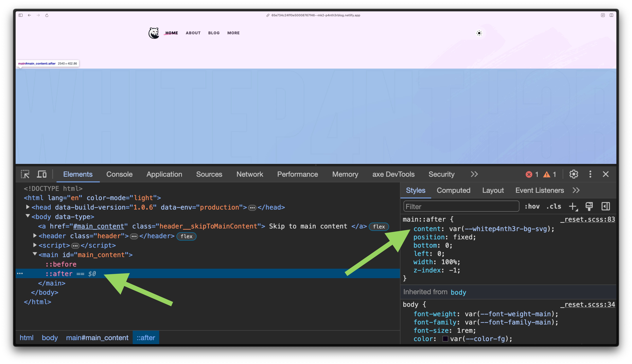632x364 pixels.
Task: Show more Styles sidebar tabs chevron
Action: (x=576, y=190)
